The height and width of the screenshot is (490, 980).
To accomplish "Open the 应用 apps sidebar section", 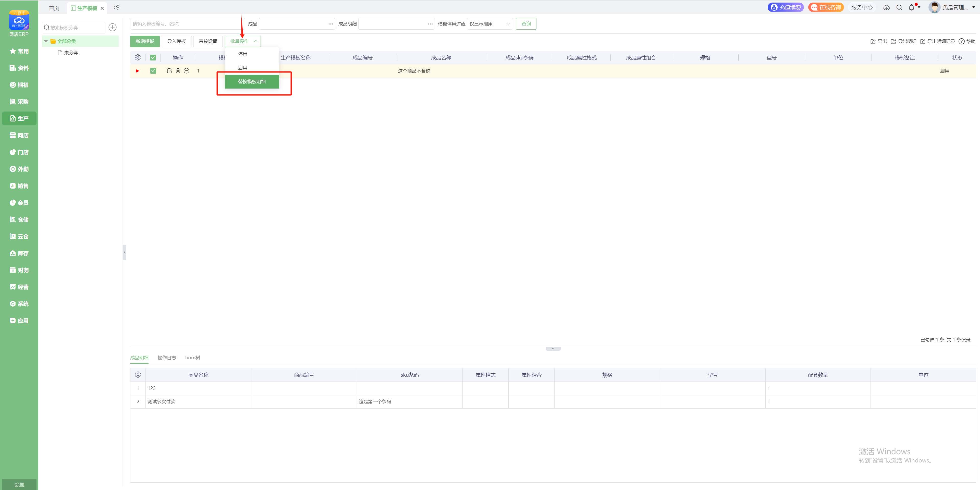I will coord(19,321).
